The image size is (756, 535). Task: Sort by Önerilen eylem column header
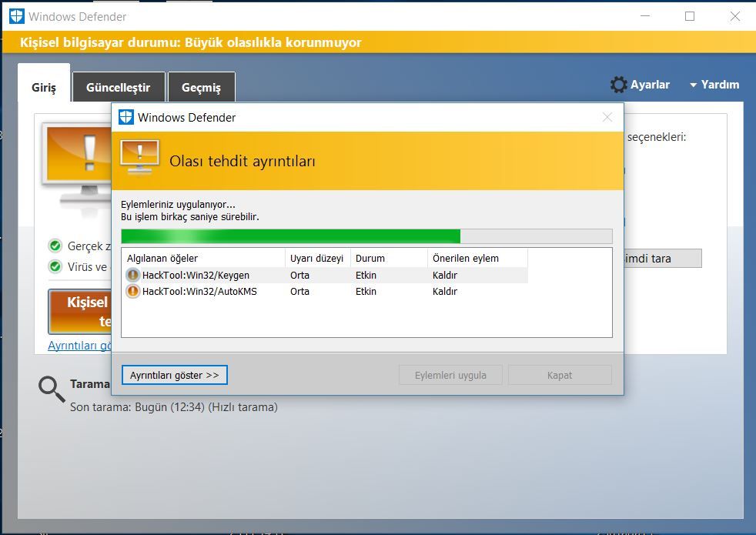[478, 259]
